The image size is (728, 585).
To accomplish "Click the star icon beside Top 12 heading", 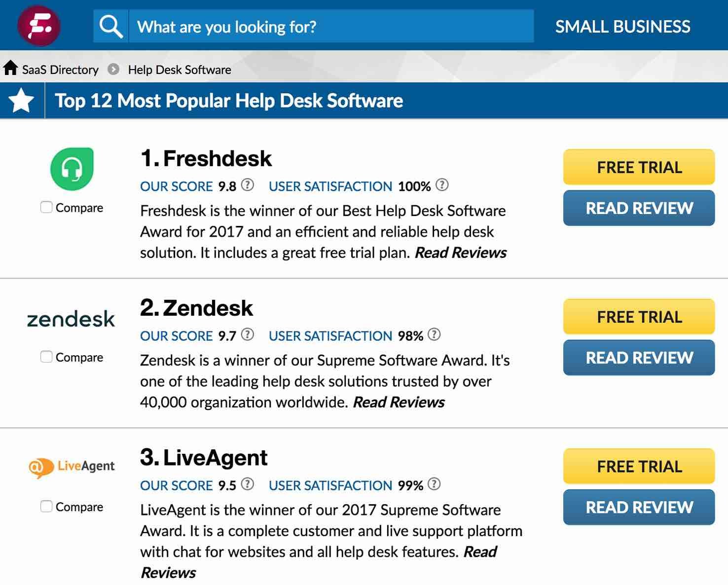I will [x=22, y=101].
